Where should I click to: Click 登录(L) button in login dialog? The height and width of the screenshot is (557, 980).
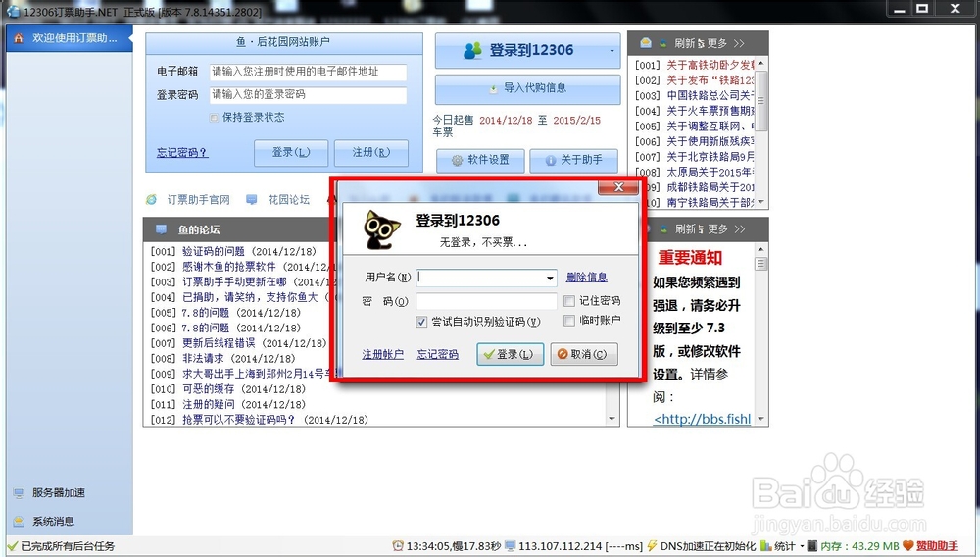click(510, 354)
